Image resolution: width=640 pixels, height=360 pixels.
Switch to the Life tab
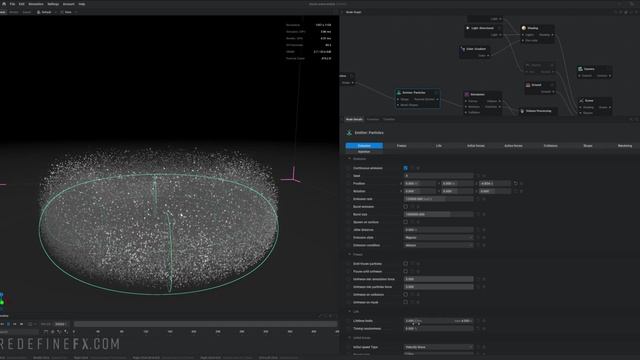pyautogui.click(x=439, y=146)
